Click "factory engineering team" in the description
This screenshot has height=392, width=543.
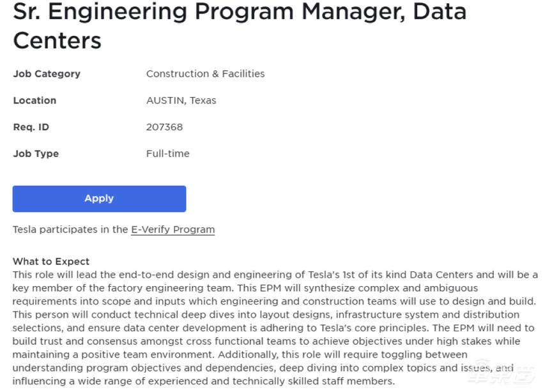point(160,288)
